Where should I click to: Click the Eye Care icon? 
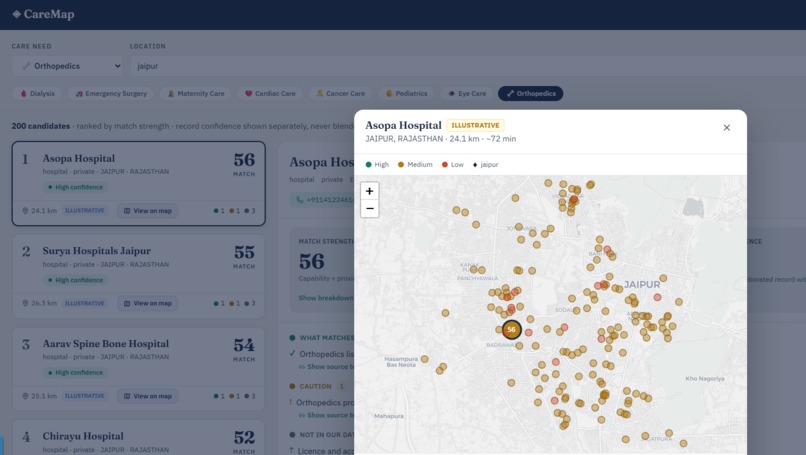451,94
